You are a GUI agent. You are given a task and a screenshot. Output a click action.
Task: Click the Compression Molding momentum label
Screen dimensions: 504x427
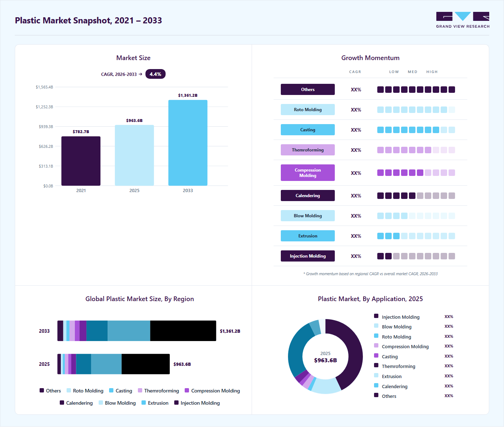click(308, 173)
